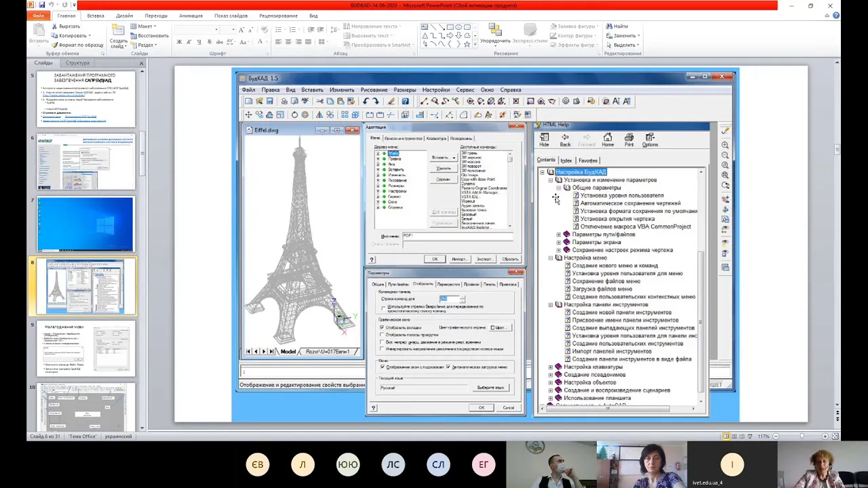Click Выберите язык button in Параметры dialog
The height and width of the screenshot is (488, 868).
click(x=490, y=388)
